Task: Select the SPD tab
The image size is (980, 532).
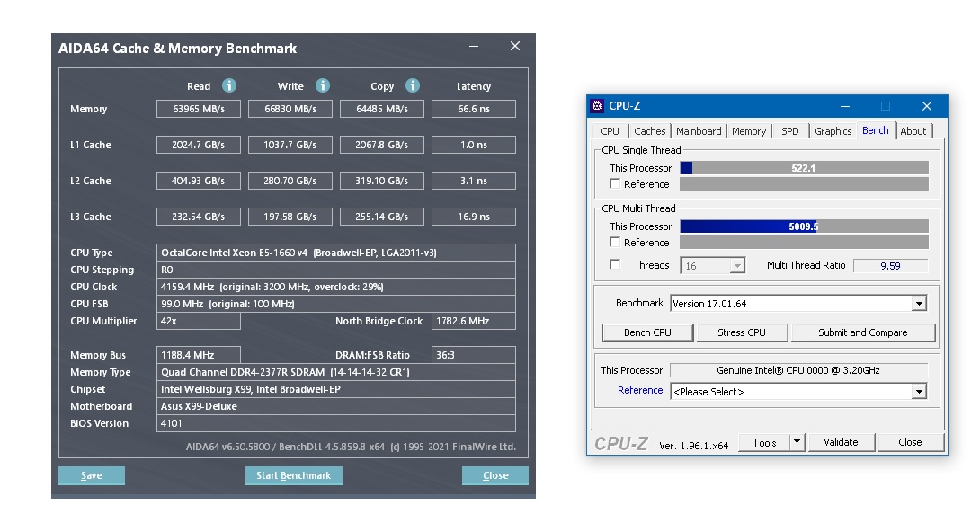Action: pos(790,131)
